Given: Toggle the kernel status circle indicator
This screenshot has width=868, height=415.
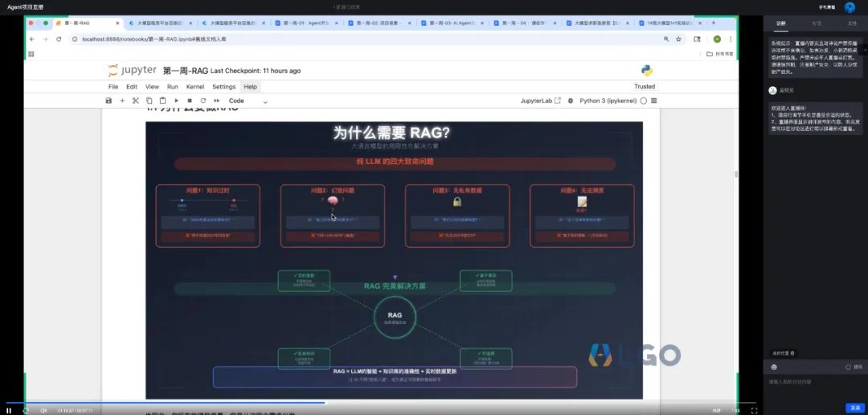Looking at the screenshot, I should (643, 101).
